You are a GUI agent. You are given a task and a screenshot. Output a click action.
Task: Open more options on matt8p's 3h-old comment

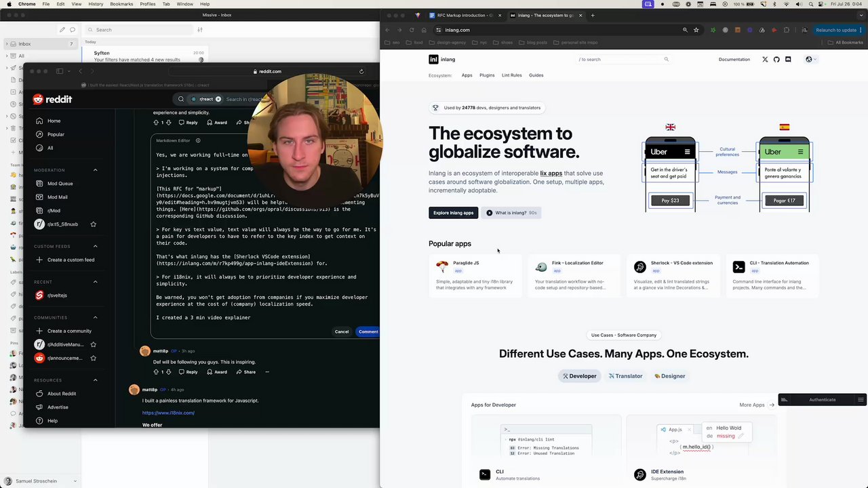[x=267, y=372]
